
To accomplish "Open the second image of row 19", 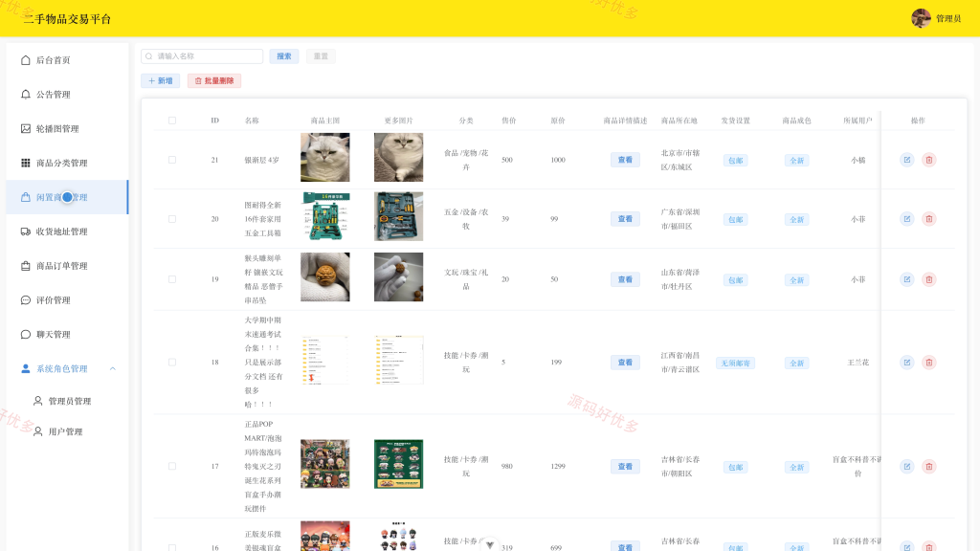I will [x=399, y=276].
